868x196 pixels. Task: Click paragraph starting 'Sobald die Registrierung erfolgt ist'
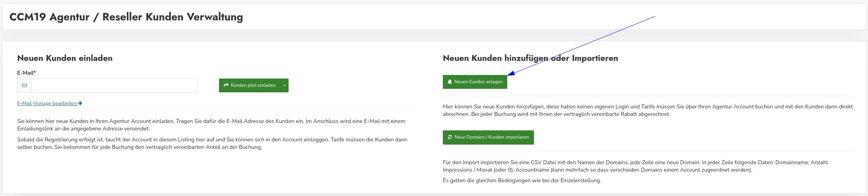[212, 143]
